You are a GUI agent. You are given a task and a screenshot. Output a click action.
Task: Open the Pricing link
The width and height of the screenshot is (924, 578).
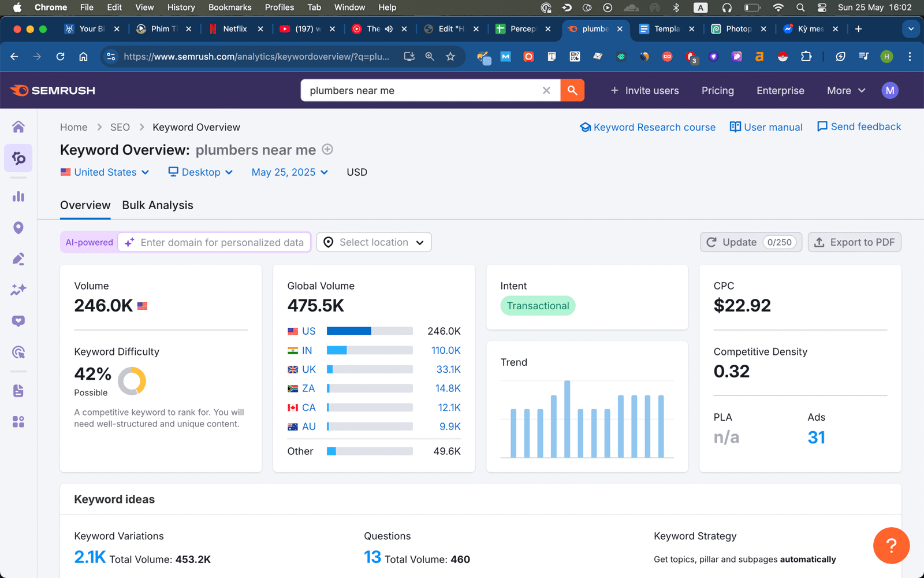point(718,90)
